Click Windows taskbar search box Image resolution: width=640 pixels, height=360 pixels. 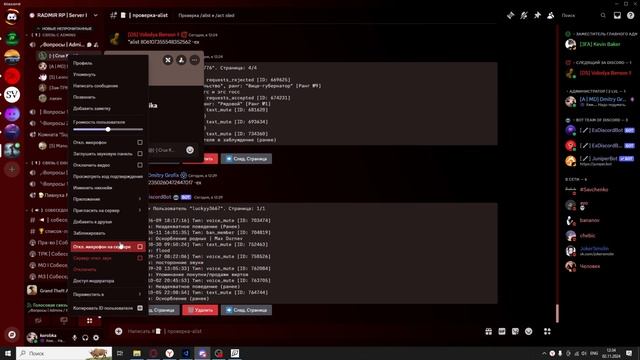coord(64,353)
